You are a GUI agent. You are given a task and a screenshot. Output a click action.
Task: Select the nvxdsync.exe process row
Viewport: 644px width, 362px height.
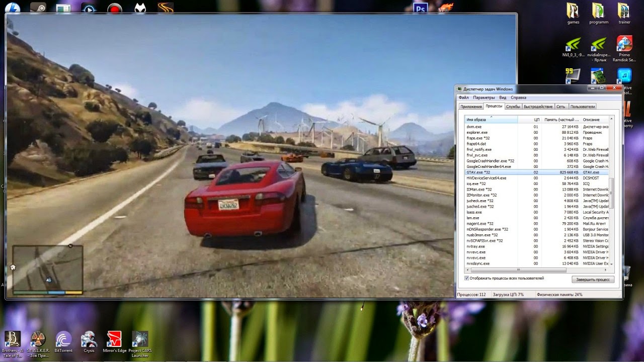tap(537, 263)
